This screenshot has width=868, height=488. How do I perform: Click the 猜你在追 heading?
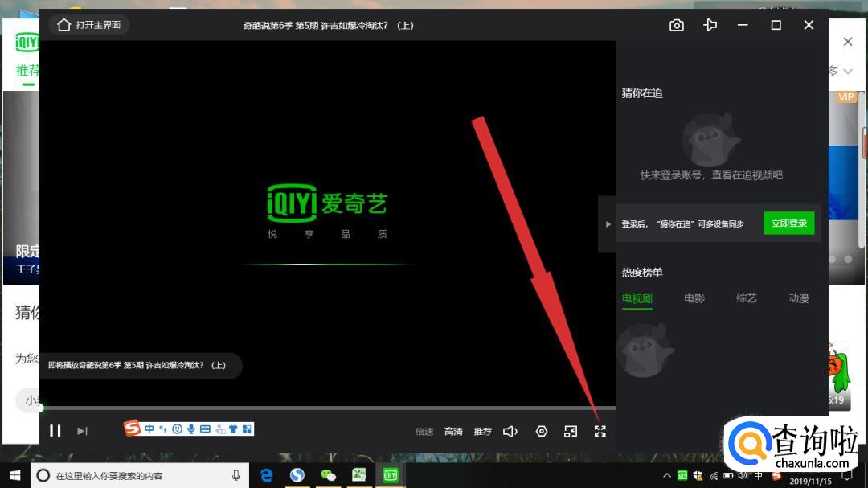(x=642, y=93)
